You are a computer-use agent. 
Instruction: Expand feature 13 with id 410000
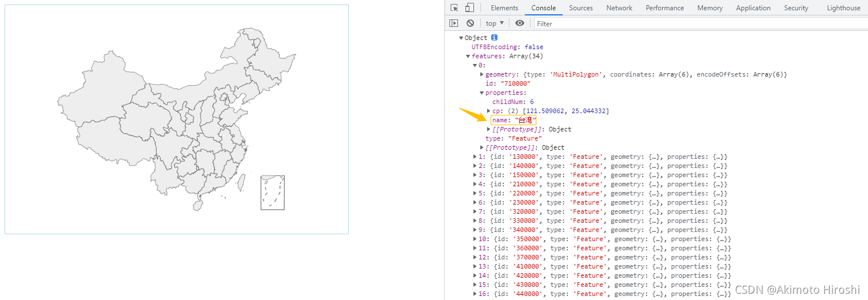(475, 266)
